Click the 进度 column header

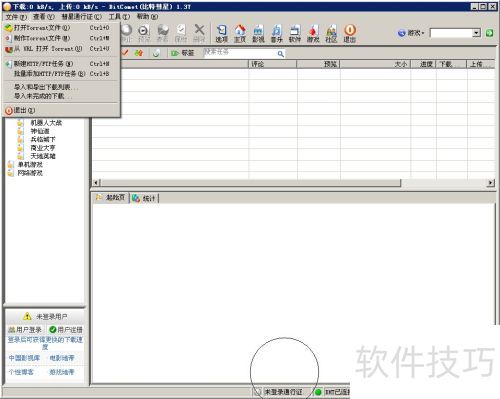pos(423,64)
